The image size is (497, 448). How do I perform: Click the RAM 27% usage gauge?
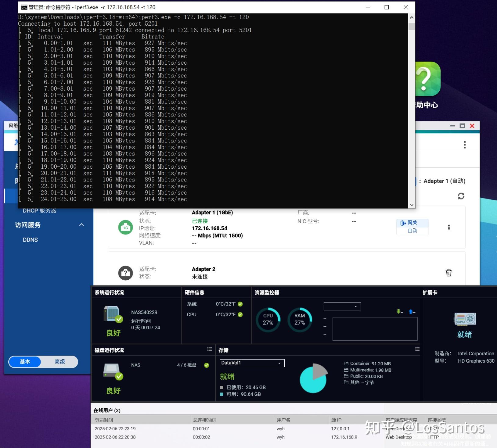pyautogui.click(x=300, y=319)
